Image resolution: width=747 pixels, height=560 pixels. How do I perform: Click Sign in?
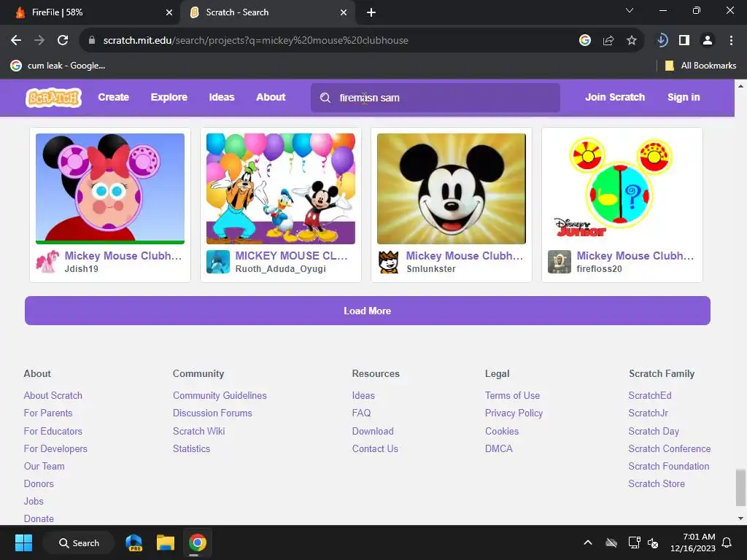[x=684, y=97]
